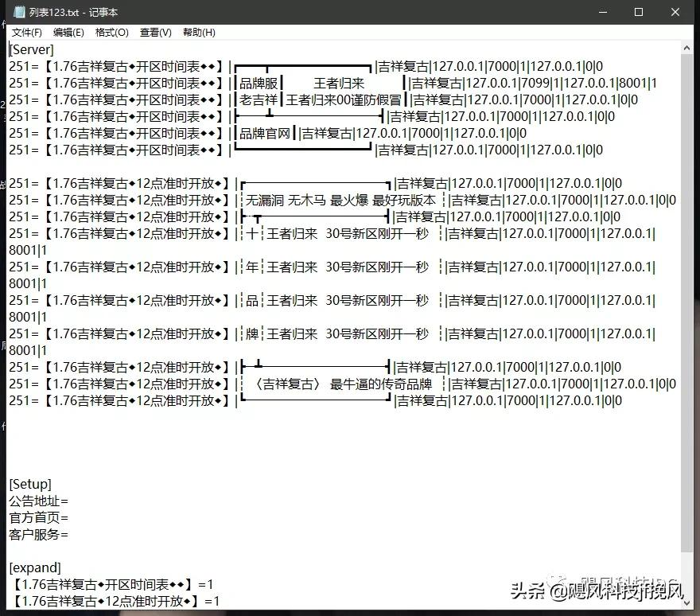Click the vertical scrollbar up arrow
The width and height of the screenshot is (700, 616).
686,47
